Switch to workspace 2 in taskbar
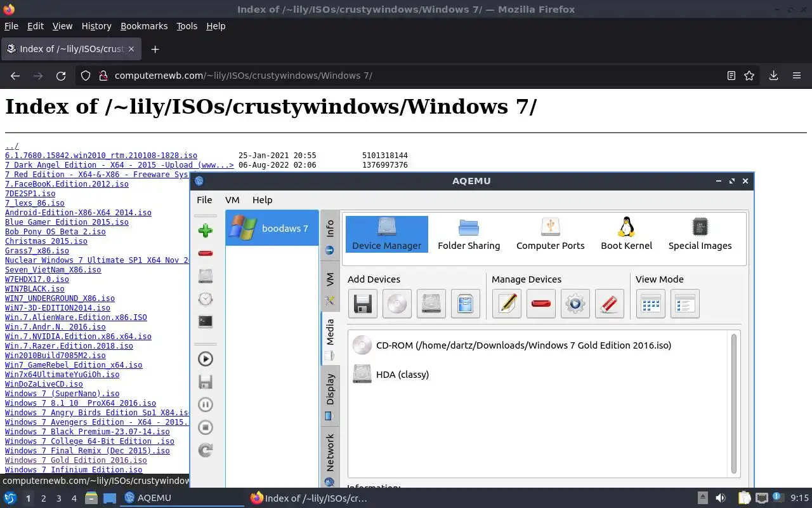812x508 pixels. (43, 498)
